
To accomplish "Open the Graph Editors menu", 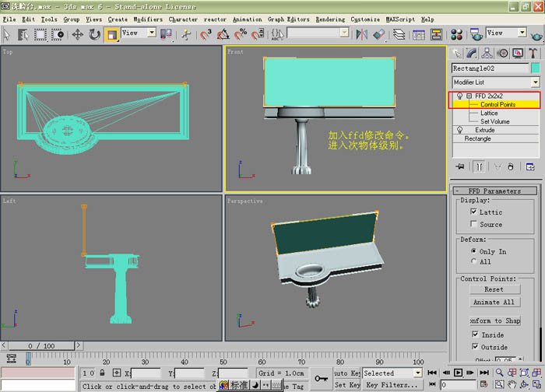I will 289,19.
